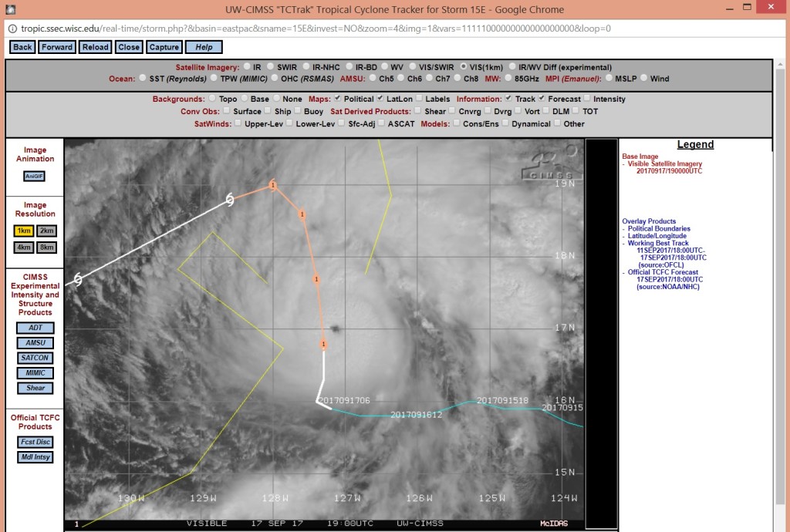The width and height of the screenshot is (790, 532).
Task: Open the SATCON product panel
Action: [35, 358]
